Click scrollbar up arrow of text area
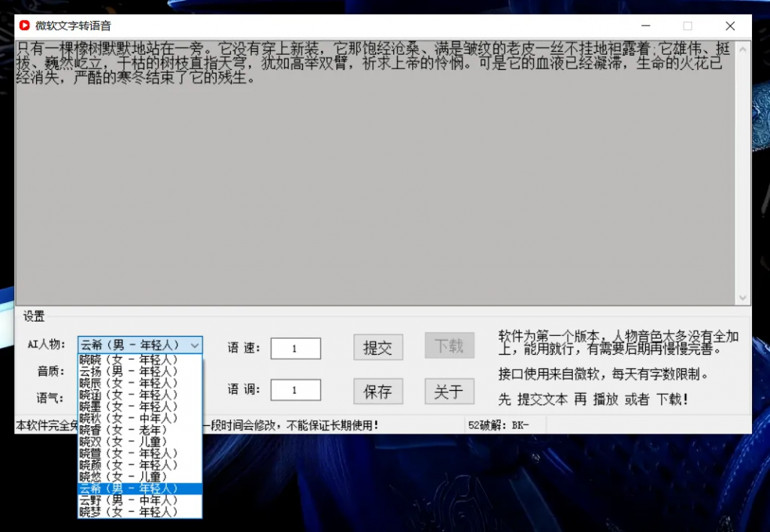770x532 pixels. 744,45
